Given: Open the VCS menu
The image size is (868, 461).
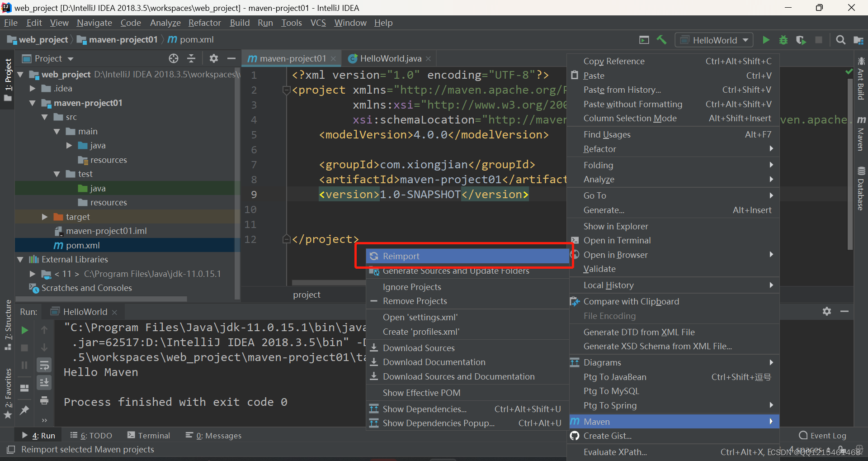Looking at the screenshot, I should pyautogui.click(x=318, y=23).
